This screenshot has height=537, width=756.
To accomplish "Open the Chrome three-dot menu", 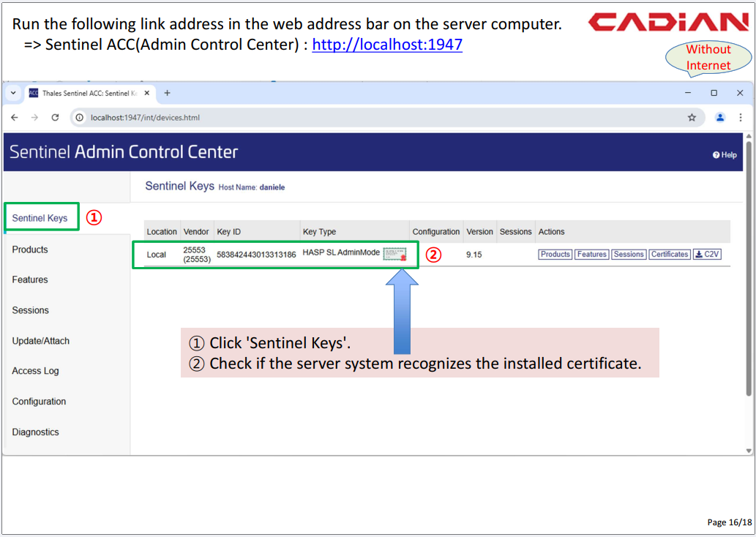I will (741, 117).
